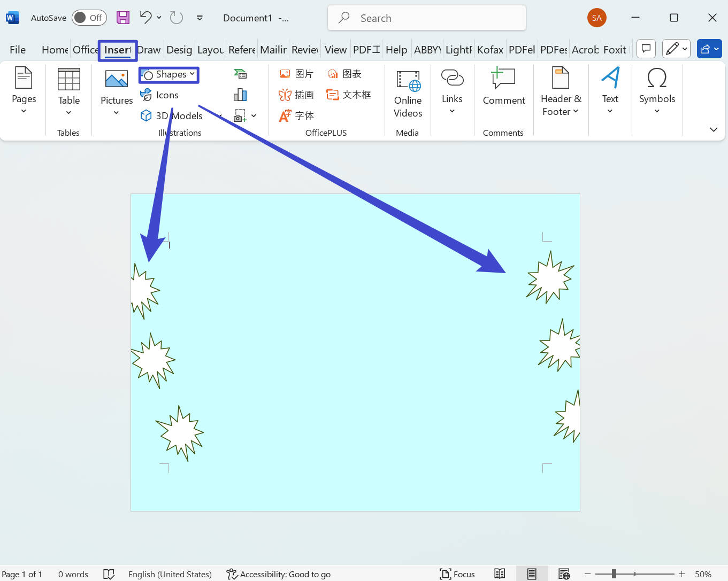Image resolution: width=728 pixels, height=581 pixels.
Task: Switch to Read Mode view icon
Action: (500, 574)
